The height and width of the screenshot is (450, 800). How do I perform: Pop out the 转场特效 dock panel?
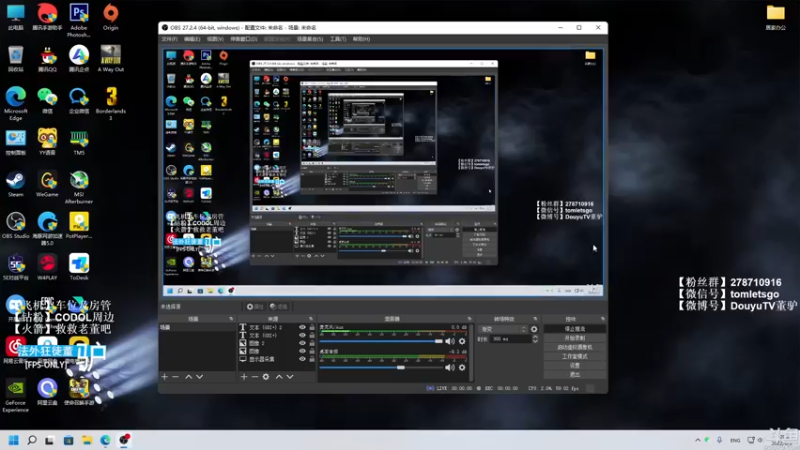[x=535, y=319]
